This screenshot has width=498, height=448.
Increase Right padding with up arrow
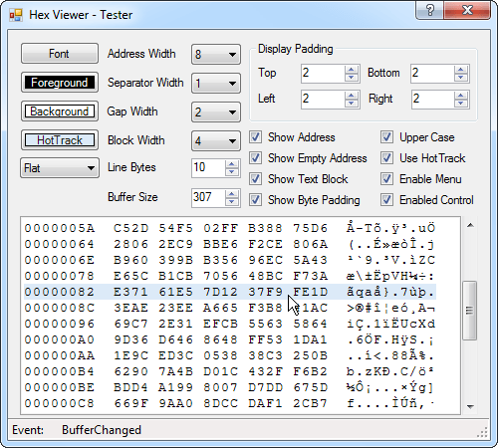tap(461, 95)
